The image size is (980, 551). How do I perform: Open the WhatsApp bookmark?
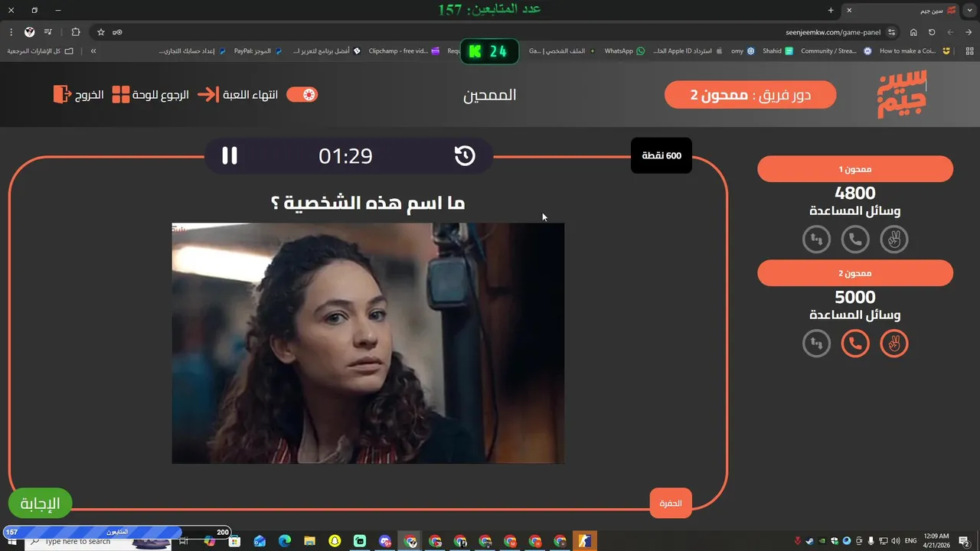point(625,51)
